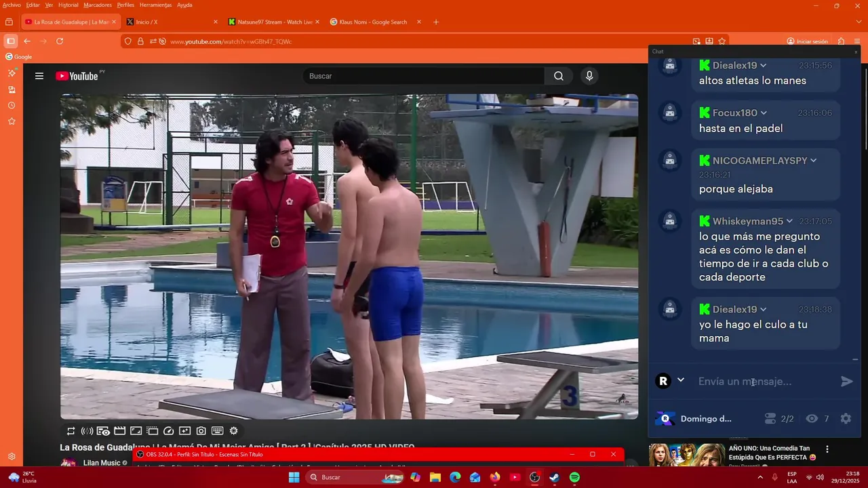Close the Chat panel with x
Viewport: 868px width, 488px height.
855,52
